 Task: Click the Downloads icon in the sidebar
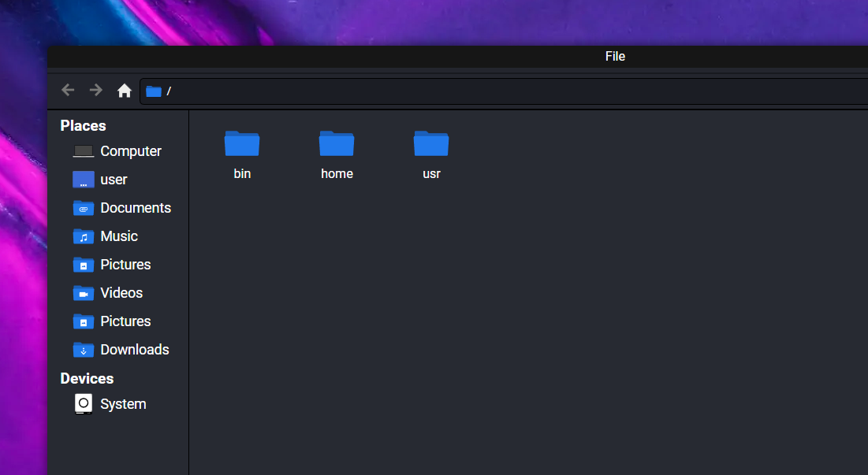(x=83, y=350)
